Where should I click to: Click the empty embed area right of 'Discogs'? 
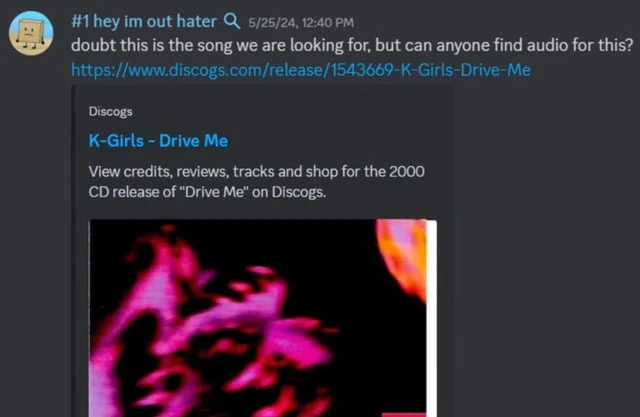286,111
